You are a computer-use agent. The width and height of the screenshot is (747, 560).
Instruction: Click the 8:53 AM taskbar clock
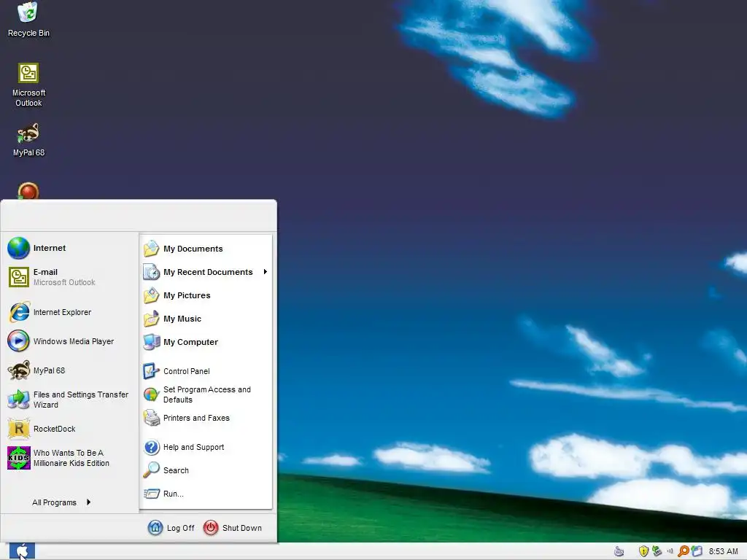[723, 551]
